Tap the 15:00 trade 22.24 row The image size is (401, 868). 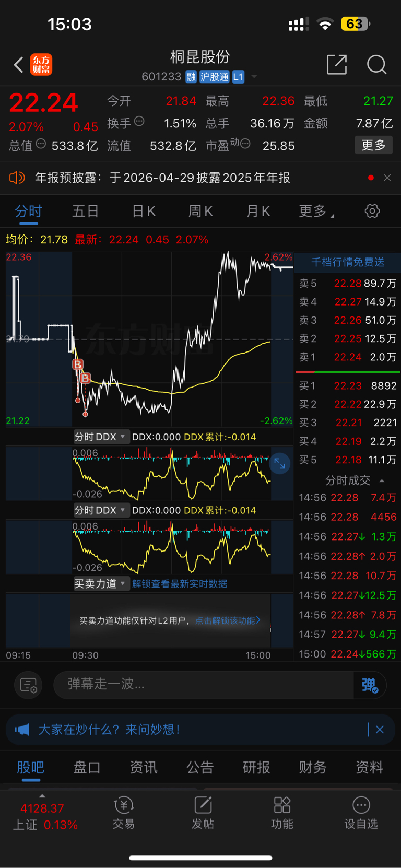348,654
